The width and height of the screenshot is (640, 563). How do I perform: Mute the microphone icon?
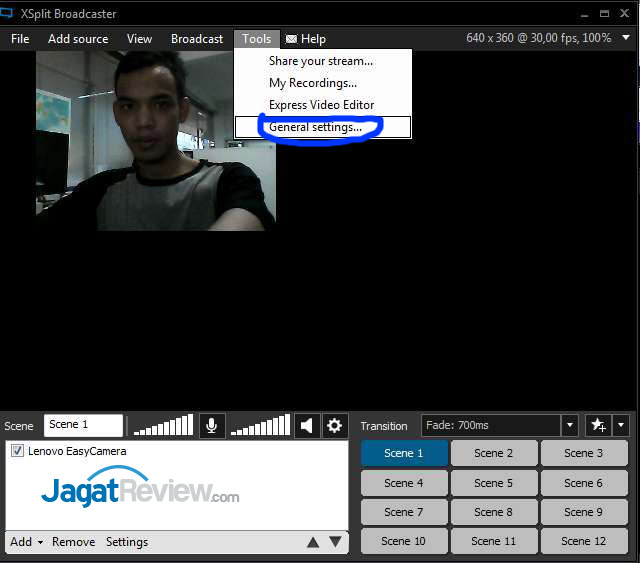coord(212,426)
